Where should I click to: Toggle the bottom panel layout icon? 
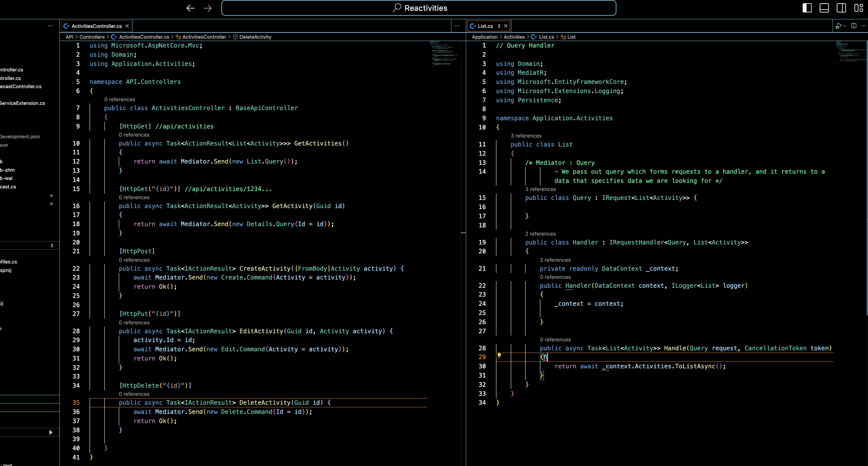coord(824,8)
